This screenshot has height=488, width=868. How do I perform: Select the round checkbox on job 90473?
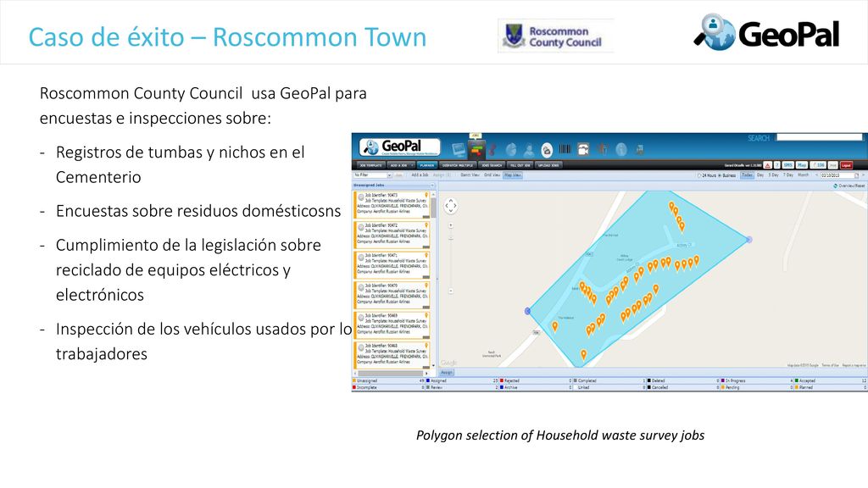click(x=361, y=197)
